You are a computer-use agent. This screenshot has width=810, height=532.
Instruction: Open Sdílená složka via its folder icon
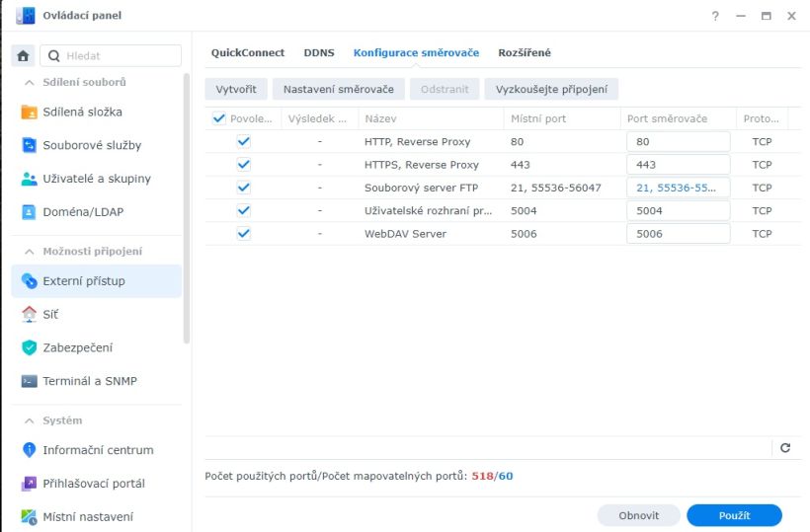point(29,113)
